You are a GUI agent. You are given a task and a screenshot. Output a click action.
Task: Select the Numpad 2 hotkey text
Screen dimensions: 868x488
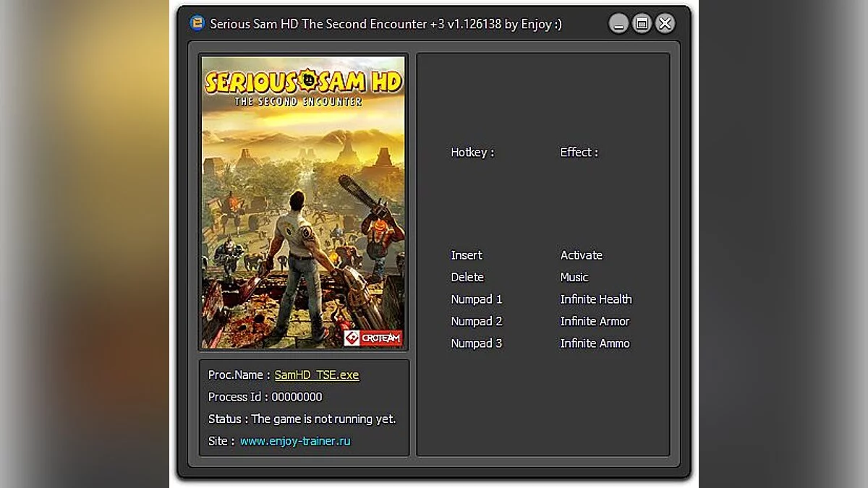tap(477, 321)
